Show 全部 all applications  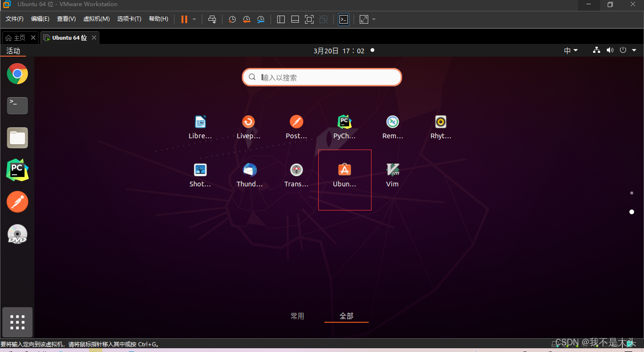click(347, 316)
